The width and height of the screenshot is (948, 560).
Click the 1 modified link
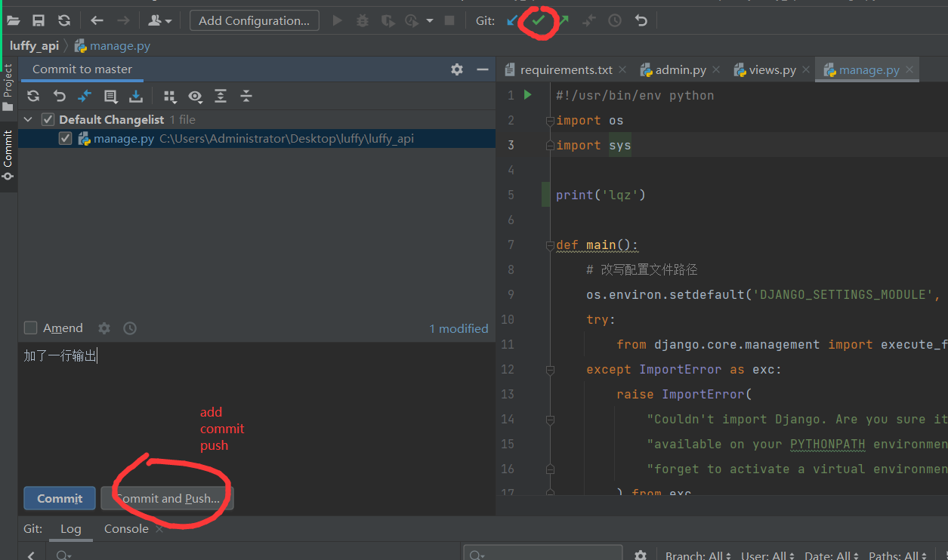coord(459,328)
